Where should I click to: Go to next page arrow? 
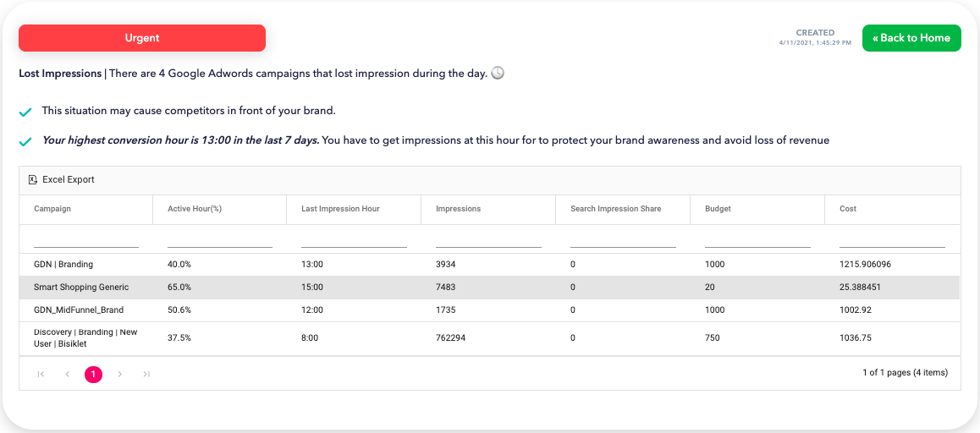point(120,374)
